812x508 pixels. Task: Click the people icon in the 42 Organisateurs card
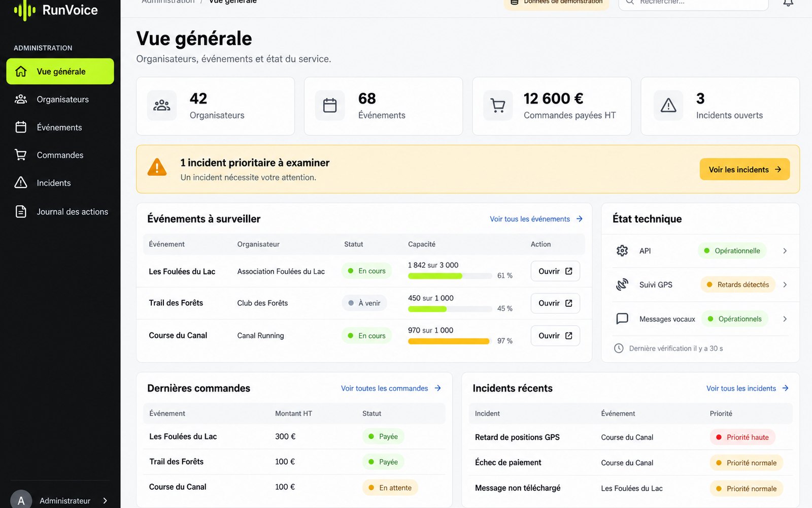[162, 106]
